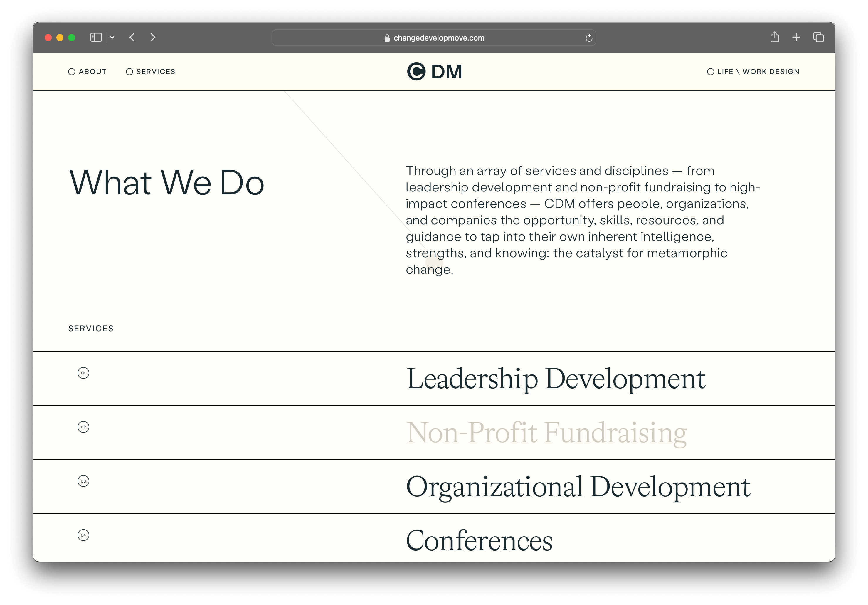
Task: Open a new tab with the plus icon
Action: [x=796, y=37]
